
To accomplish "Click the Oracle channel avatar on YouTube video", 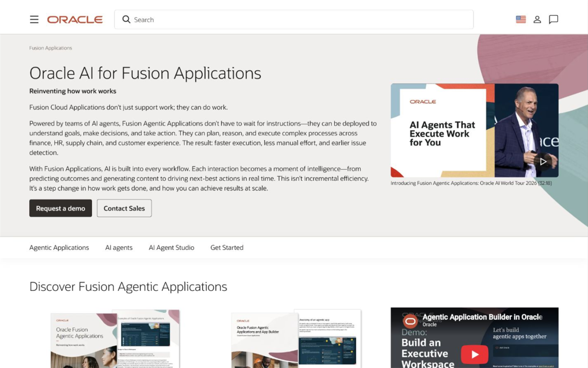I will click(410, 321).
